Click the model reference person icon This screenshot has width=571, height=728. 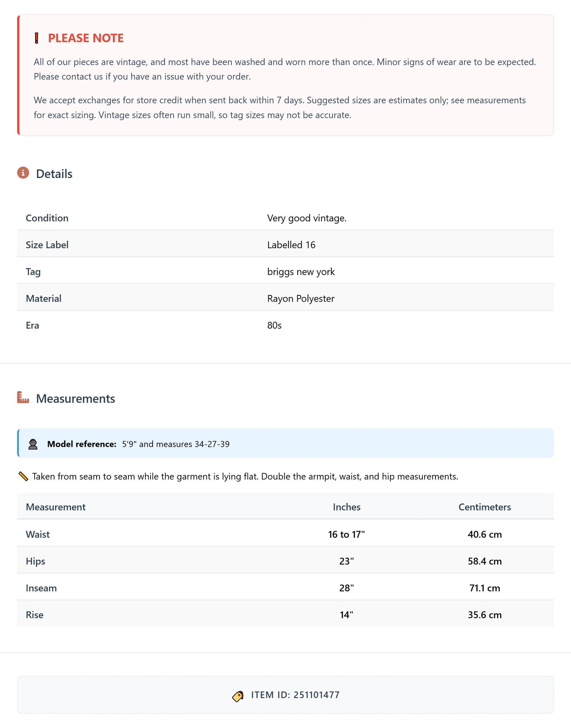pos(33,444)
